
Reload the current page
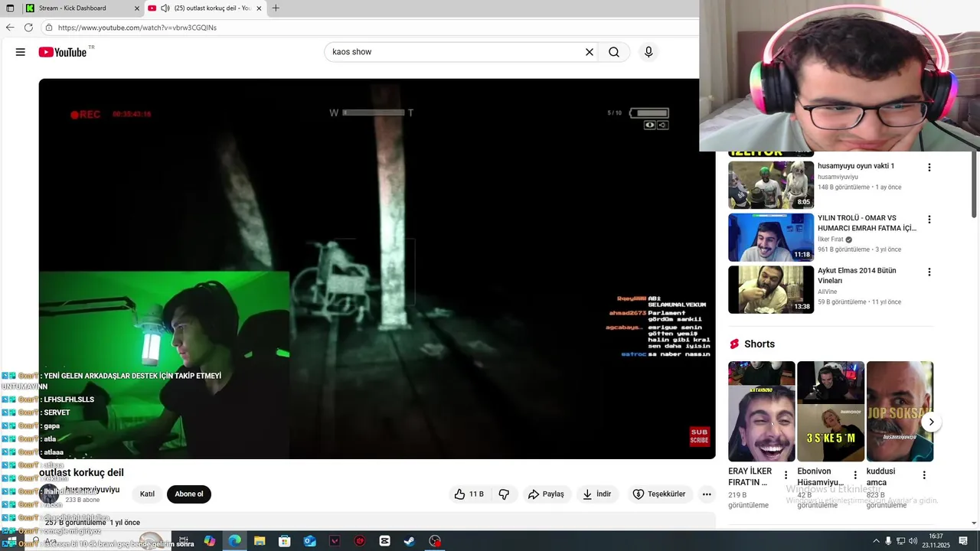point(28,28)
